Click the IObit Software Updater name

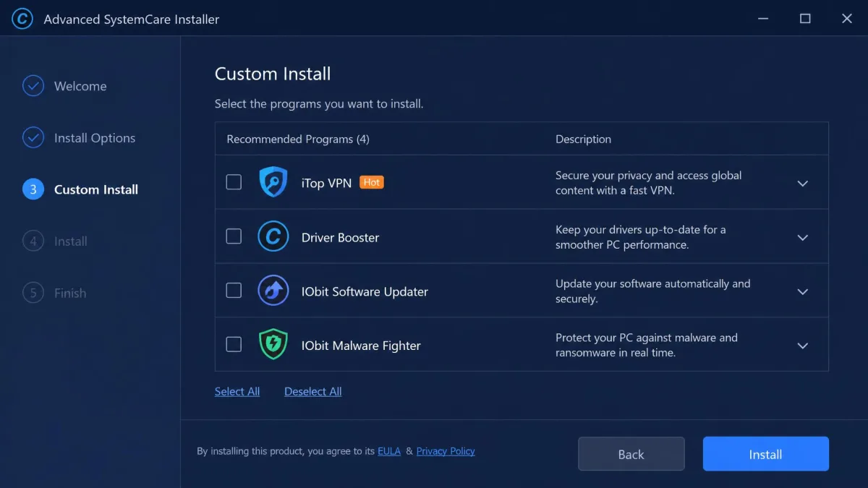365,291
